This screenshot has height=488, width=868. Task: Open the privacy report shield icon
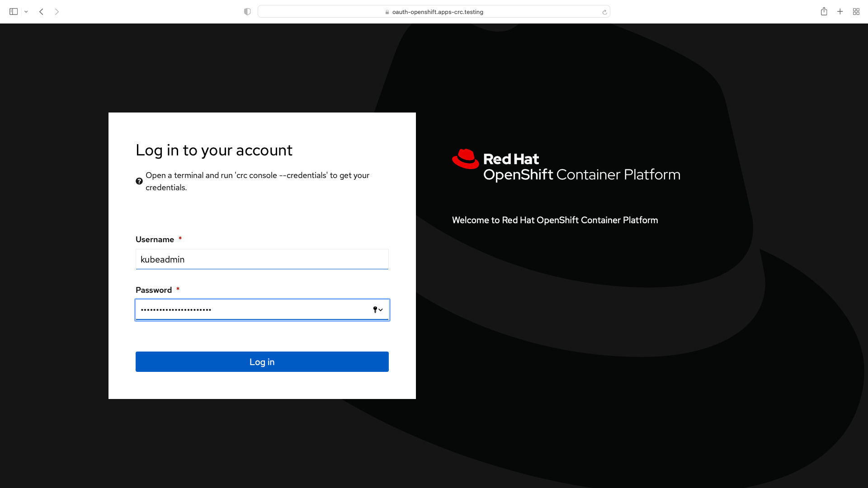point(247,12)
